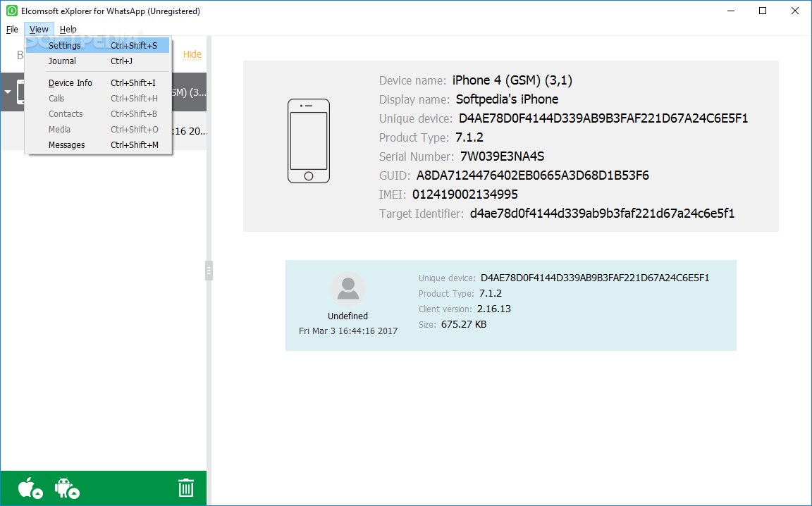Click Client version value 2.16.13
This screenshot has height=506, width=812.
[494, 309]
